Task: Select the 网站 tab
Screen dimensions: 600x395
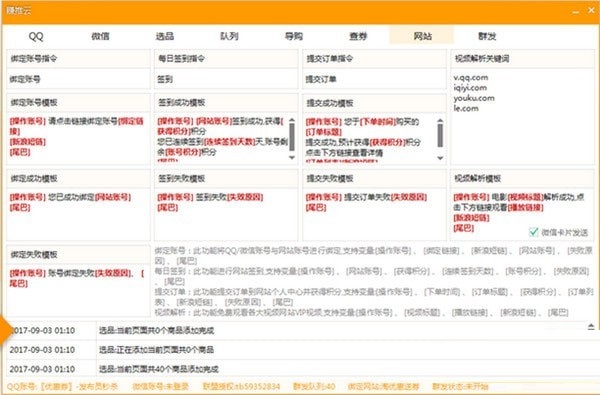Action: [422, 36]
